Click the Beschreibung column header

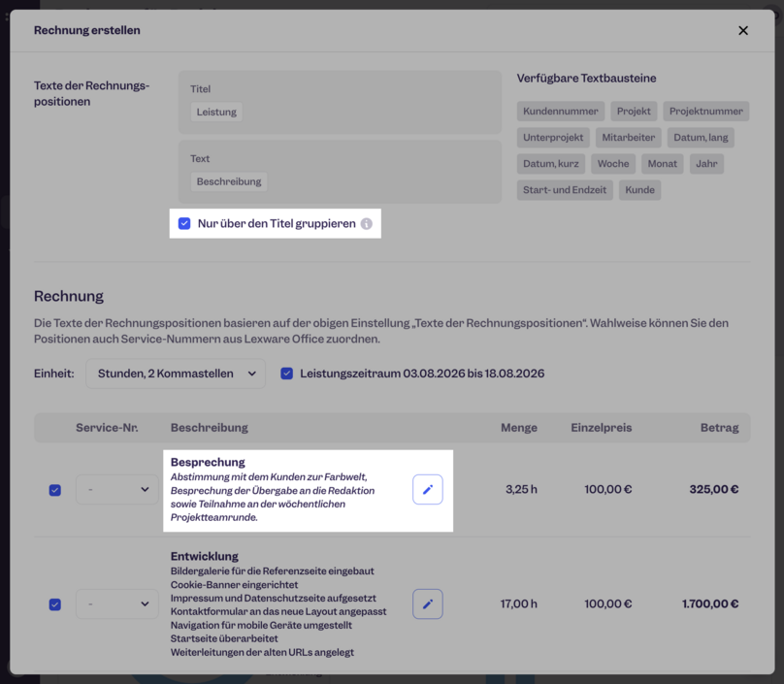(x=210, y=428)
